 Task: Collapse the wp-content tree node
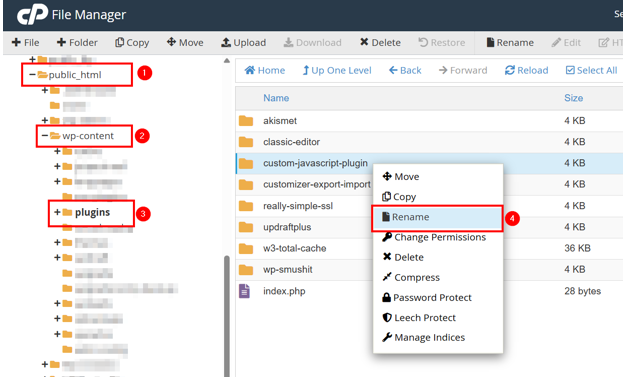(x=45, y=136)
